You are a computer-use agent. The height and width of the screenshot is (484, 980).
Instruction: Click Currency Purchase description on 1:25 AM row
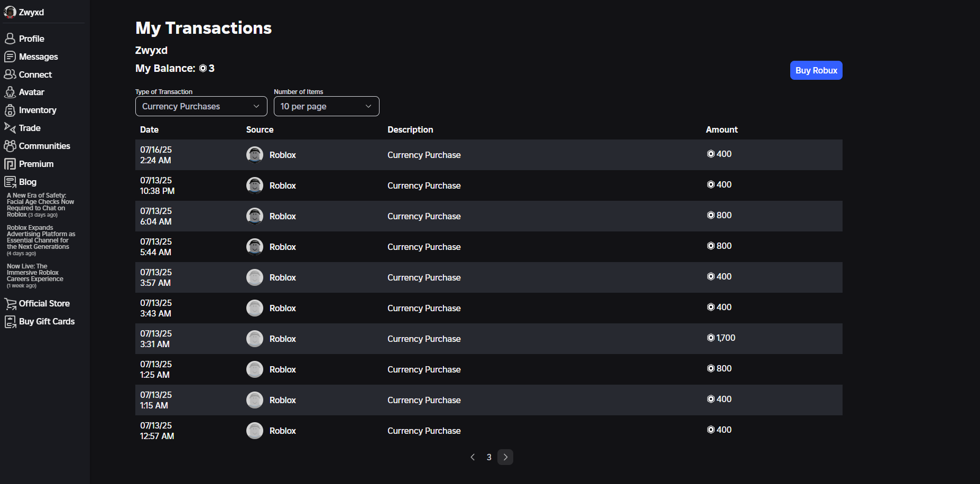(424, 369)
